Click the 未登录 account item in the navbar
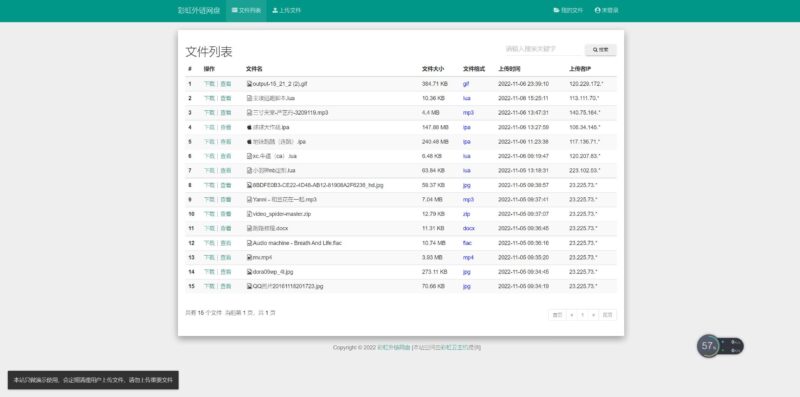 click(x=606, y=10)
